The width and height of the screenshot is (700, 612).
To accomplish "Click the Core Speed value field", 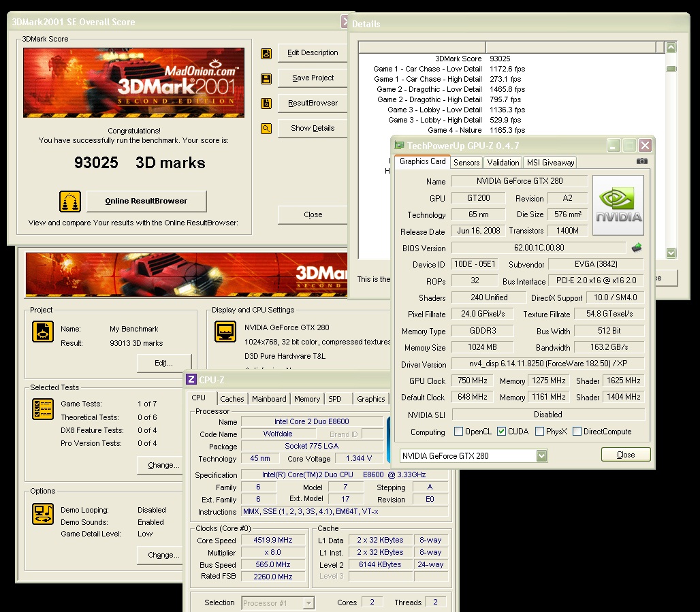I will [x=272, y=540].
